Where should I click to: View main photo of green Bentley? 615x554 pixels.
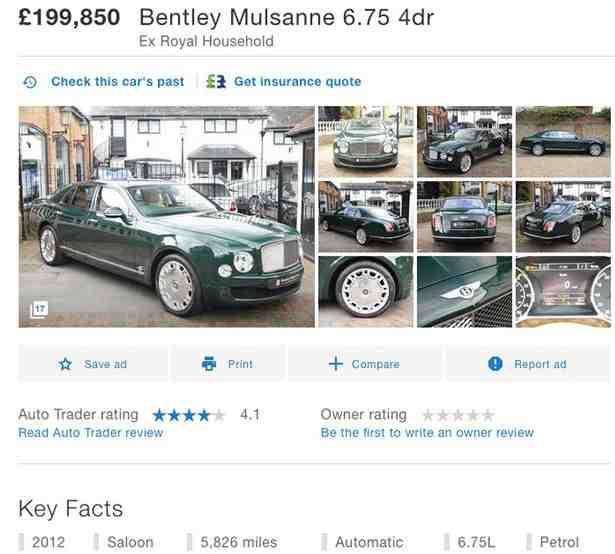coord(166,217)
